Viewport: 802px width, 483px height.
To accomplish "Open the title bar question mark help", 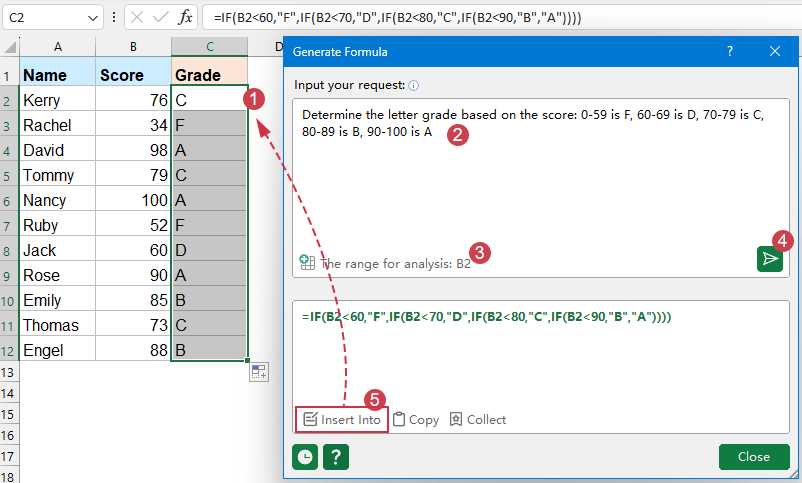I will coord(730,51).
